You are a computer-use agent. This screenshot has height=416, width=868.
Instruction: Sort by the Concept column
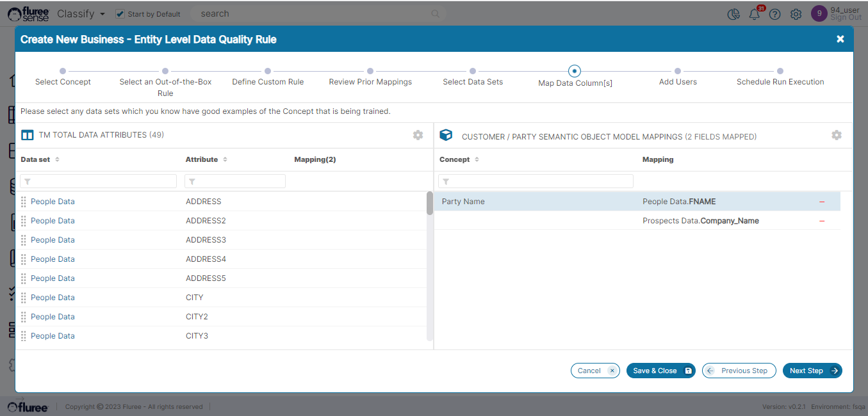tap(477, 159)
